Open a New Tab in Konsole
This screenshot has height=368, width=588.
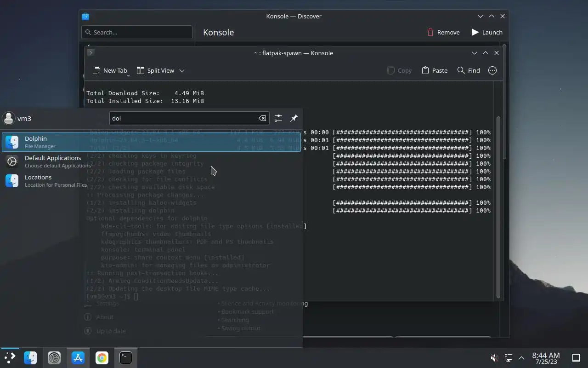click(109, 70)
